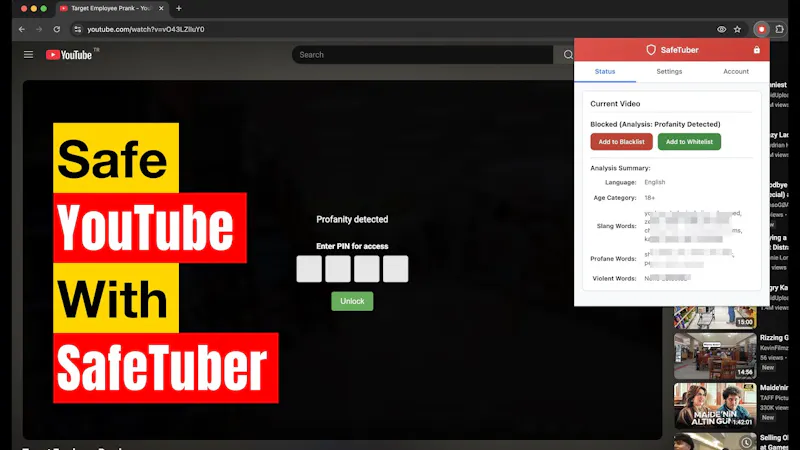800x450 pixels.
Task: Click the SafeTuber shield logo
Action: [651, 50]
